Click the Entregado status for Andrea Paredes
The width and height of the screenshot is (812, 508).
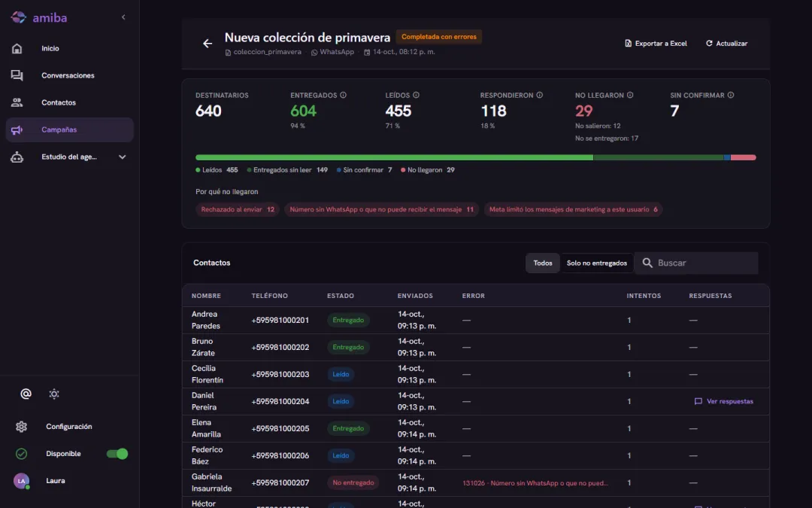348,321
